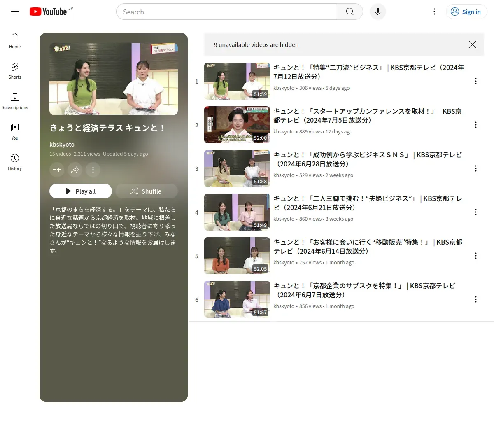
Task: Click '9 unavailable videos are hidden' text
Action: 256,45
